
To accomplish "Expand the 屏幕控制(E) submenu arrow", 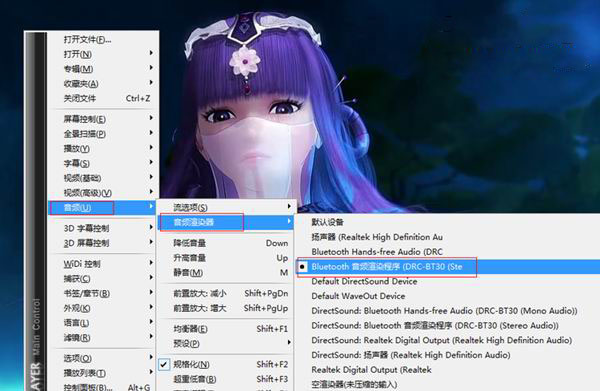I will click(151, 118).
